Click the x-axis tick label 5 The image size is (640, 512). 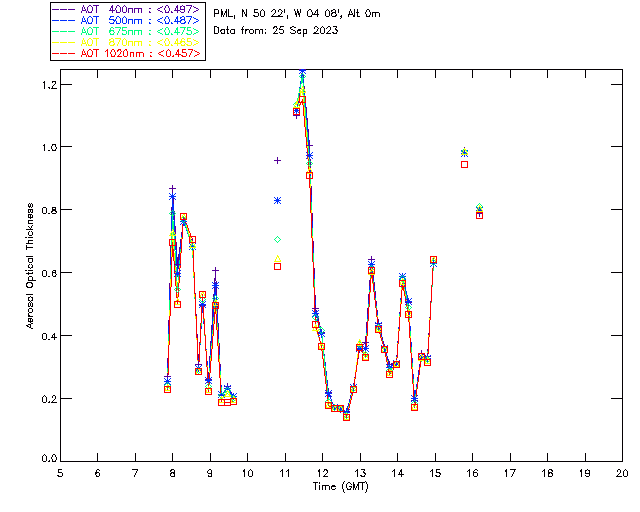pyautogui.click(x=60, y=472)
